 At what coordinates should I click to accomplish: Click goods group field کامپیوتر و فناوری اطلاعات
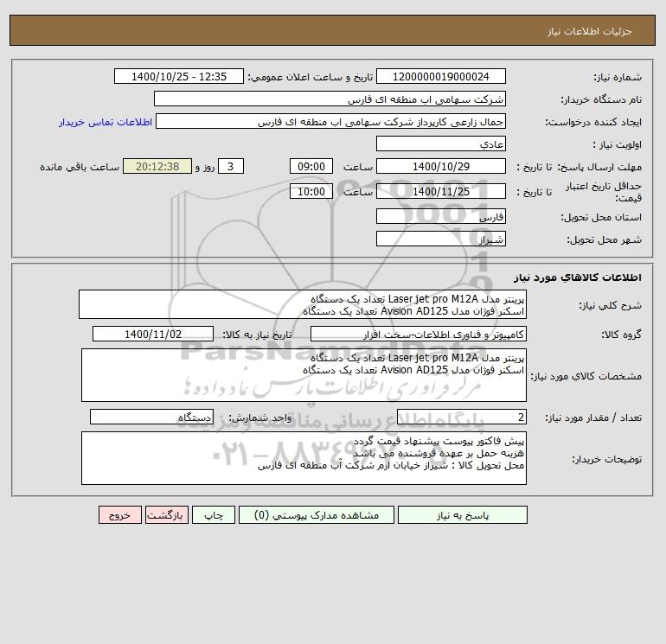tap(419, 334)
